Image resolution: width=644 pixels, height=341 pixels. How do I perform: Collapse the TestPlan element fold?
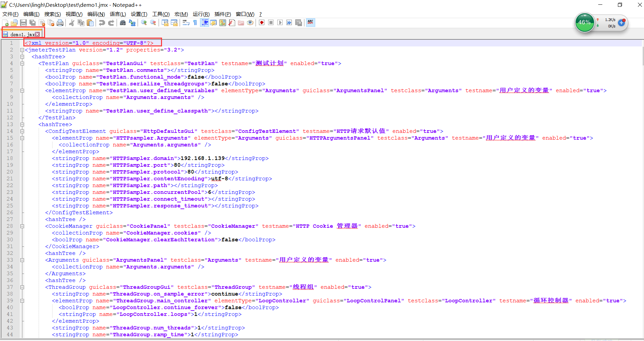(22, 63)
